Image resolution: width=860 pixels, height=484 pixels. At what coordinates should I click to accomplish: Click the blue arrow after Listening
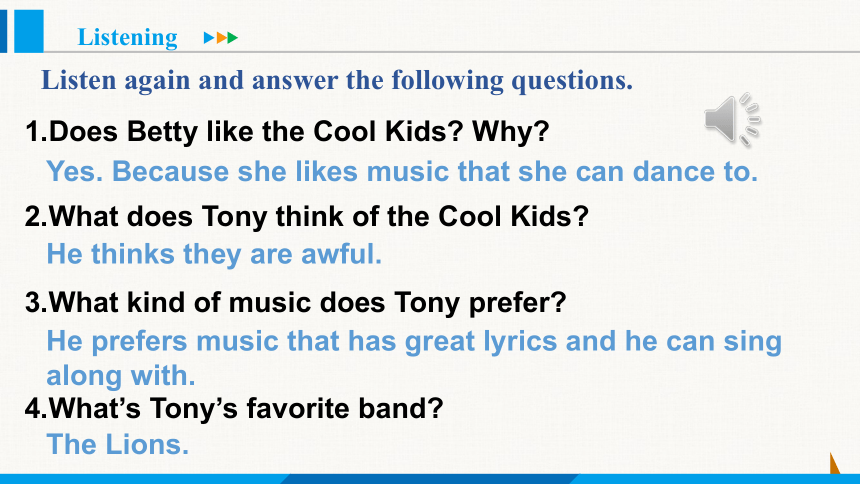pyautogui.click(x=209, y=38)
